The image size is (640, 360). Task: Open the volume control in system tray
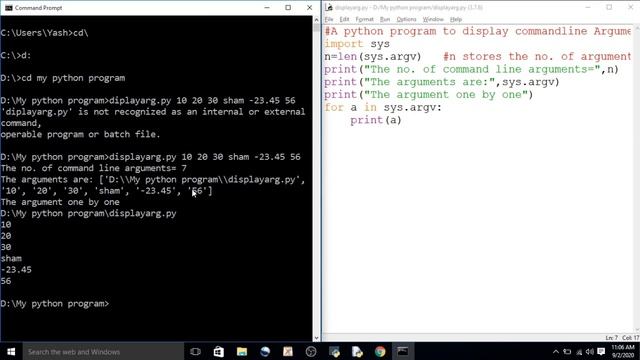[x=590, y=351]
